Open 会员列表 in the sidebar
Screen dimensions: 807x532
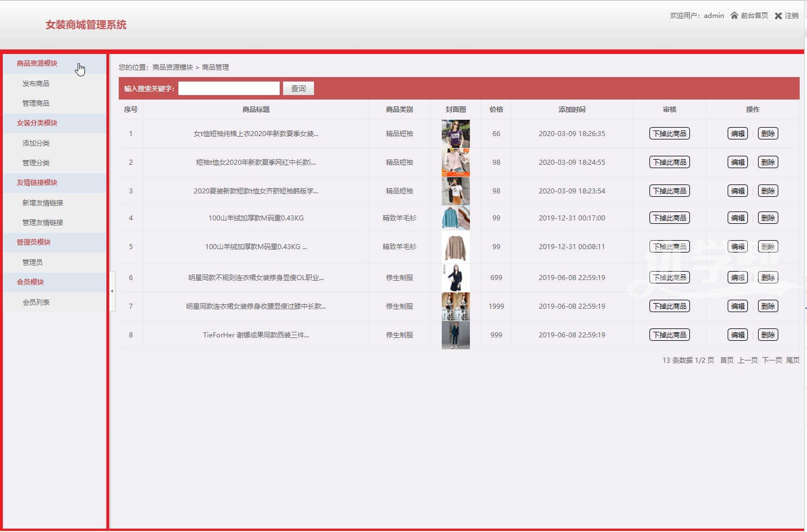[36, 303]
